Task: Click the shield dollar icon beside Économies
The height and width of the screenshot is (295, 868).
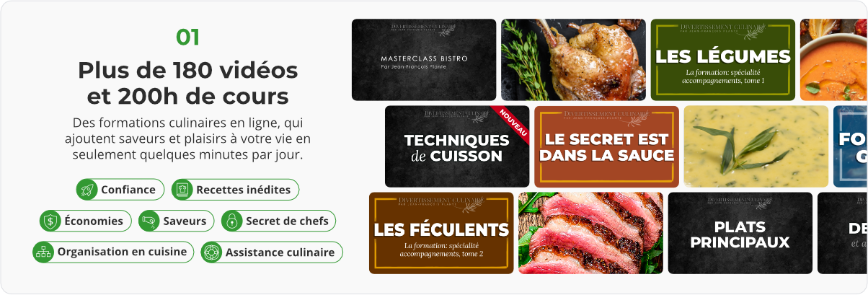Action: coord(50,221)
